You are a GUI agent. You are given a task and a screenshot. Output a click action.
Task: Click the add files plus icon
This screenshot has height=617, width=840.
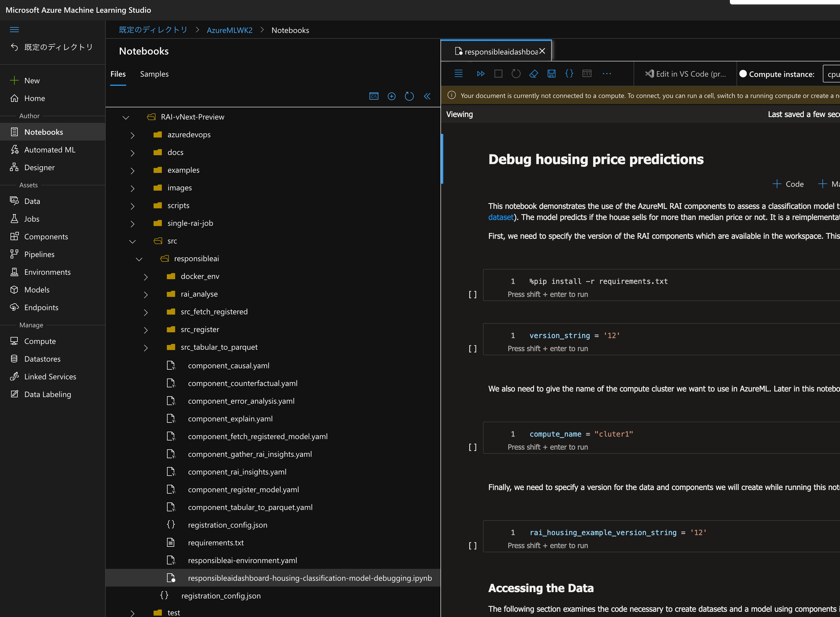point(392,96)
